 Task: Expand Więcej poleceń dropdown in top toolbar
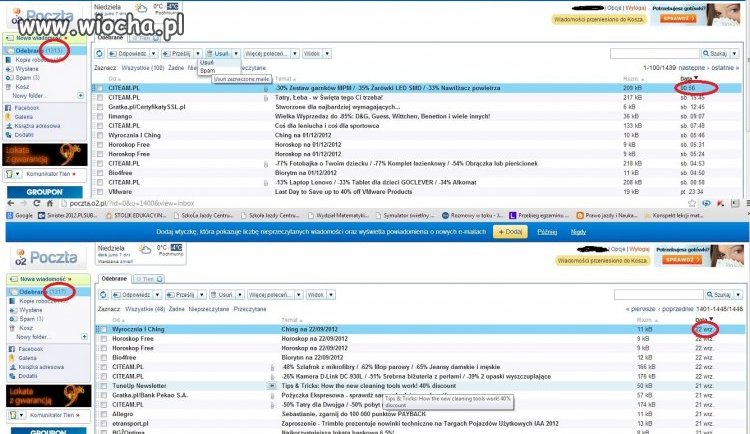(295, 54)
